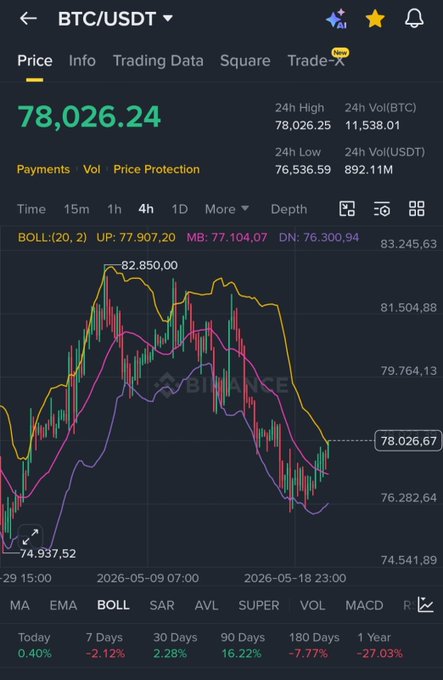Open the indicator chart icon
The image size is (443, 680).
click(x=426, y=605)
